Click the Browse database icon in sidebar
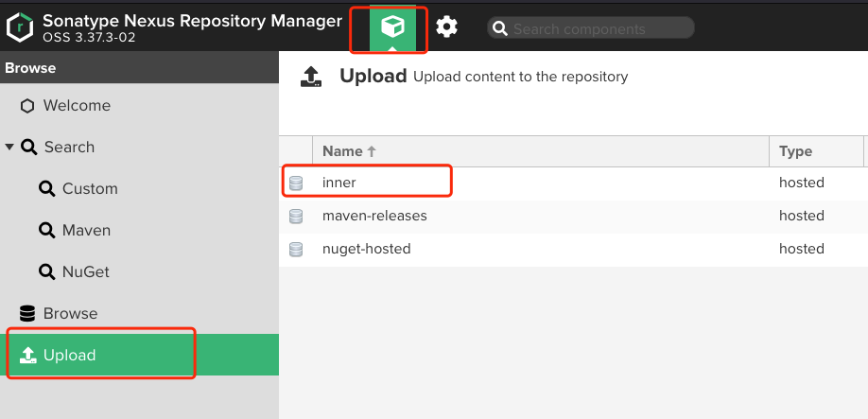The width and height of the screenshot is (868, 419). pyautogui.click(x=27, y=313)
